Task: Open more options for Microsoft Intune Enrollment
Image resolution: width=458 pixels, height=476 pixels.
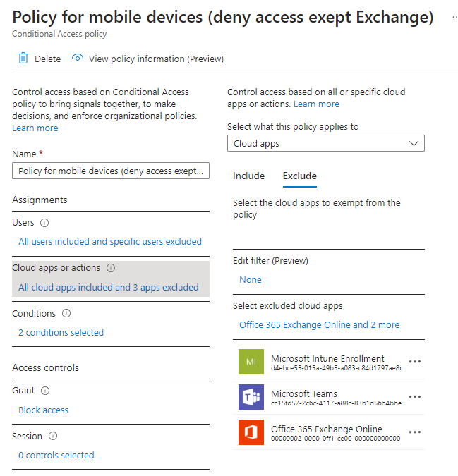Action: point(415,362)
